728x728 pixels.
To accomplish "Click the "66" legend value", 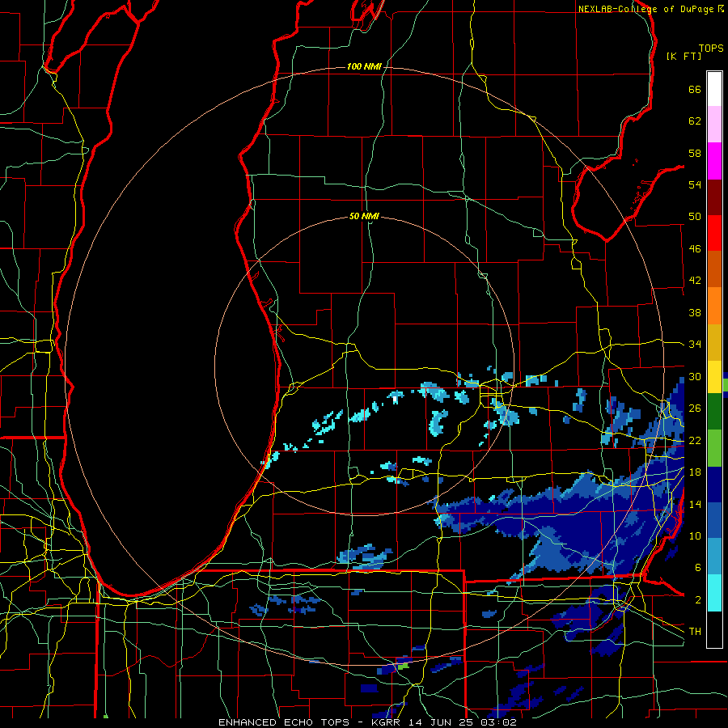I will click(695, 89).
